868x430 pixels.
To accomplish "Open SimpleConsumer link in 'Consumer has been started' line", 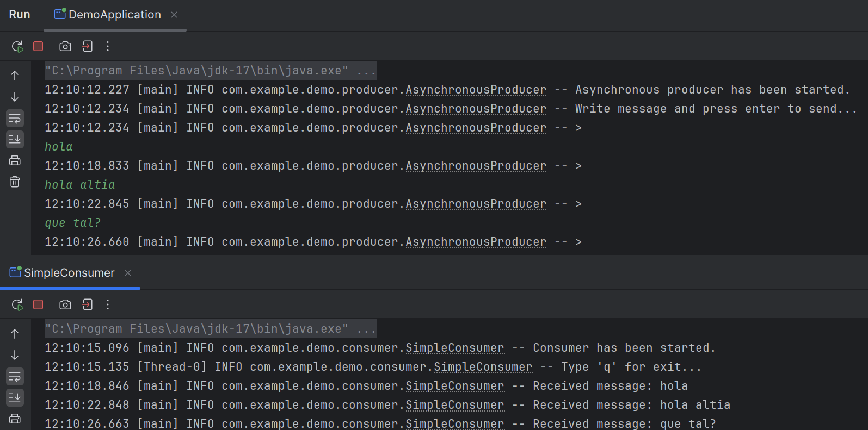I will [455, 348].
